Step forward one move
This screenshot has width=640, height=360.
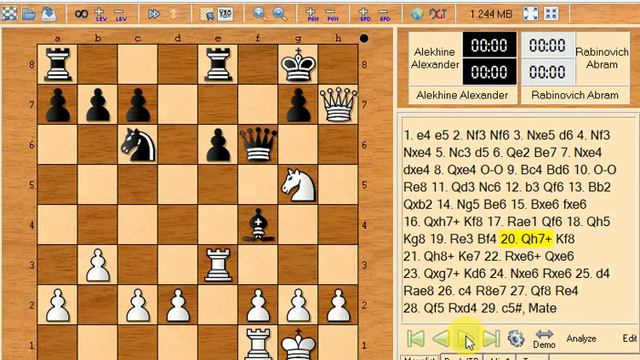point(466,338)
